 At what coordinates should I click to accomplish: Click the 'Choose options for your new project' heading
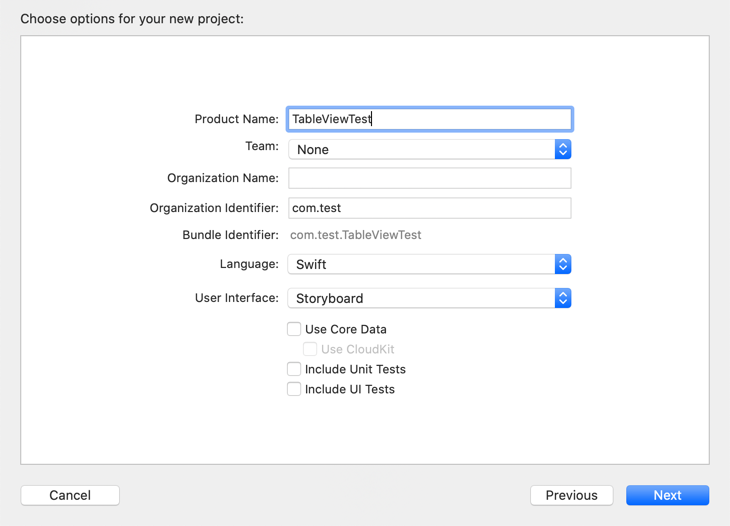tap(132, 19)
